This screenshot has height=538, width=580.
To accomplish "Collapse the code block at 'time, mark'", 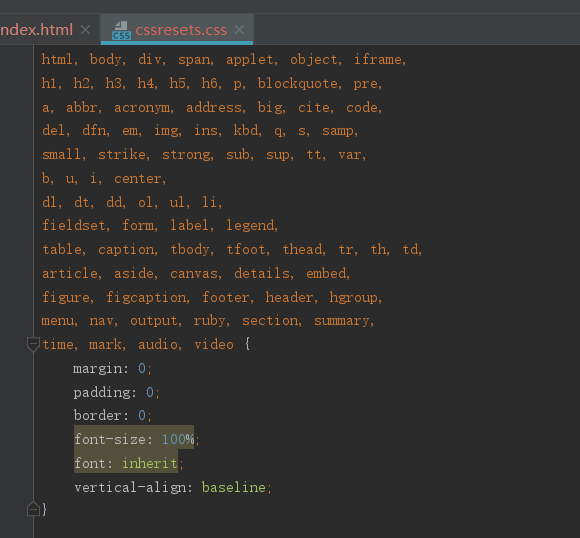I will tap(33, 344).
